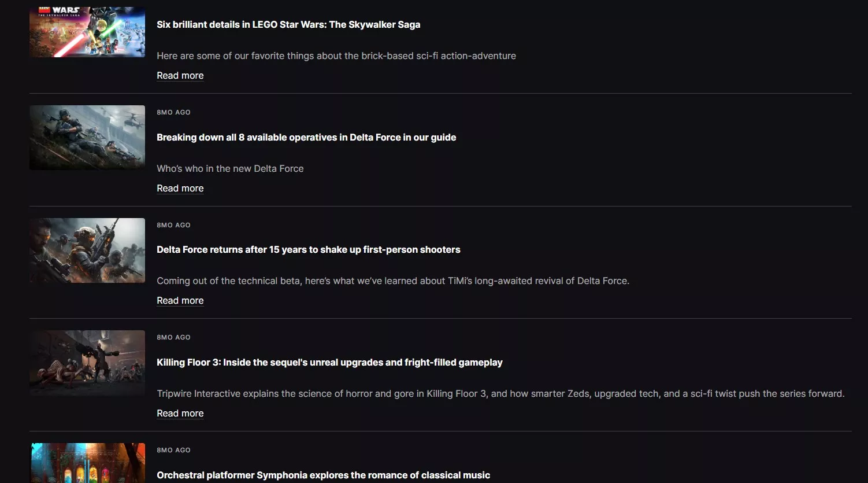
Task: Open 'Breaking down all 8 available operatives' headline
Action: coord(306,137)
